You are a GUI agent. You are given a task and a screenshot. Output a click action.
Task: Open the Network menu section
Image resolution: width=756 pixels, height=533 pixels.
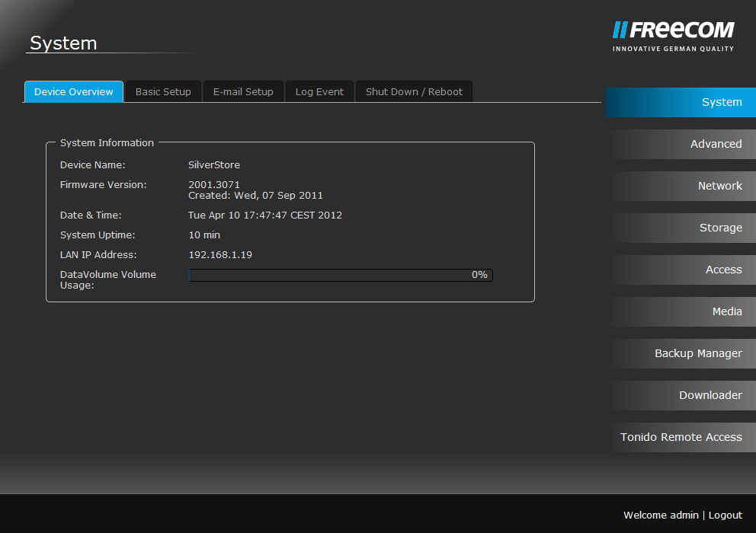681,186
